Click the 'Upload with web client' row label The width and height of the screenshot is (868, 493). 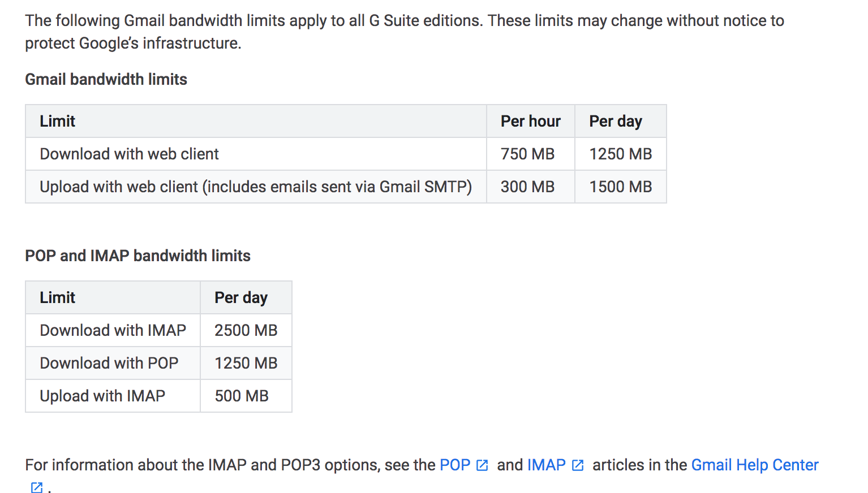pos(256,187)
